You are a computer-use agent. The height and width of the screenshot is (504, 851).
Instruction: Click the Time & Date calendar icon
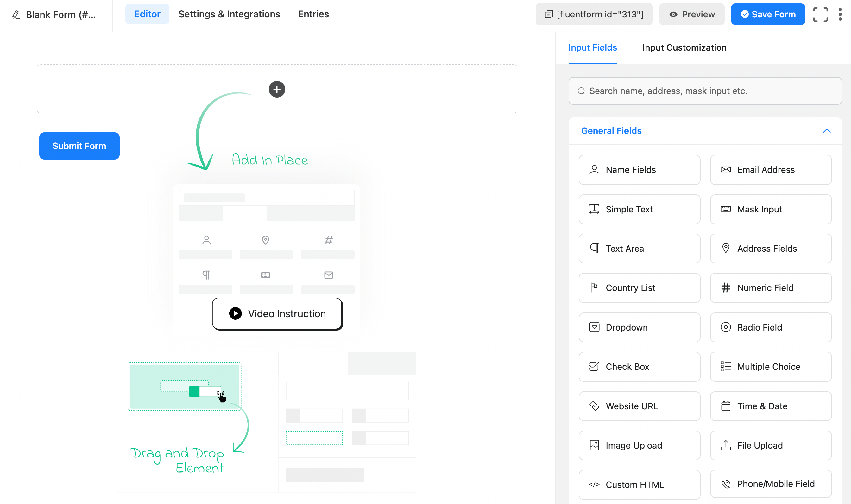click(726, 406)
